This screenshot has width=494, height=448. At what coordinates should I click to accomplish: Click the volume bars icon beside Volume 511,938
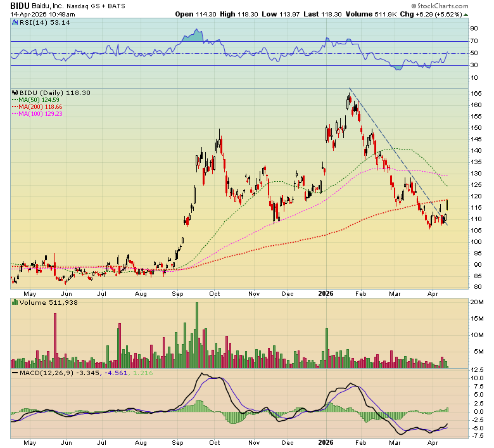coord(15,302)
